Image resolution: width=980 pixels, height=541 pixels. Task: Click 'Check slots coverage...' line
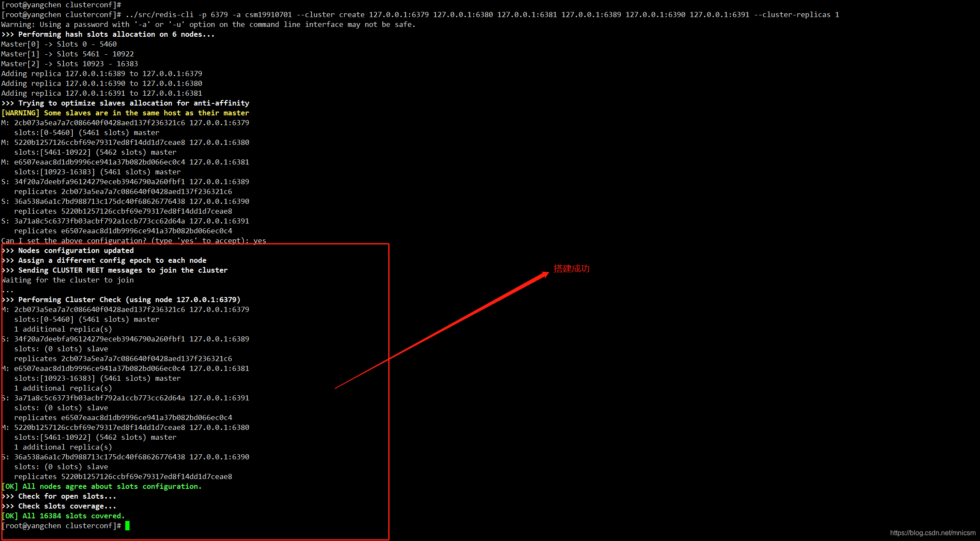pyautogui.click(x=59, y=506)
